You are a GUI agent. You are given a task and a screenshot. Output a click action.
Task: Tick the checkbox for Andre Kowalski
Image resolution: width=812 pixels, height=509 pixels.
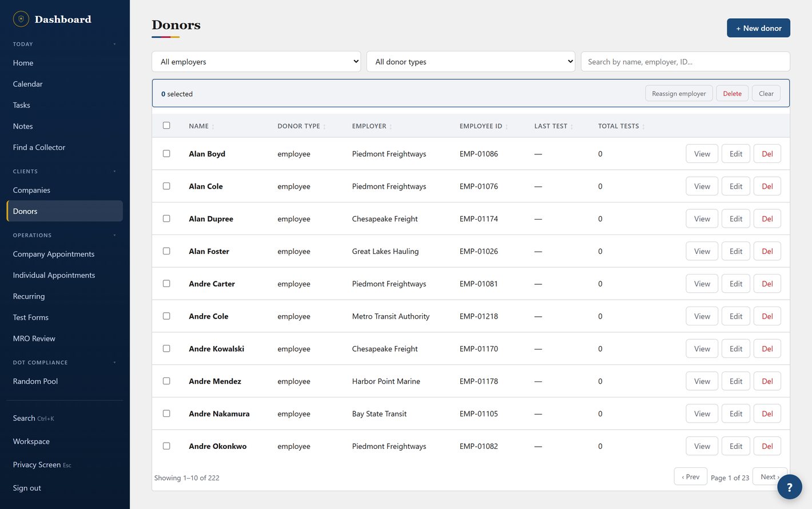click(x=166, y=348)
